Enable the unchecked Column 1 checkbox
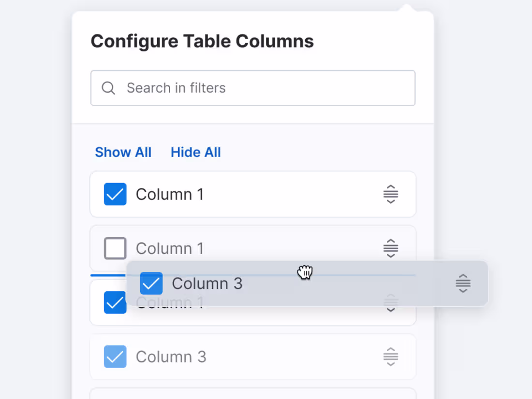Image resolution: width=532 pixels, height=399 pixels. tap(115, 248)
